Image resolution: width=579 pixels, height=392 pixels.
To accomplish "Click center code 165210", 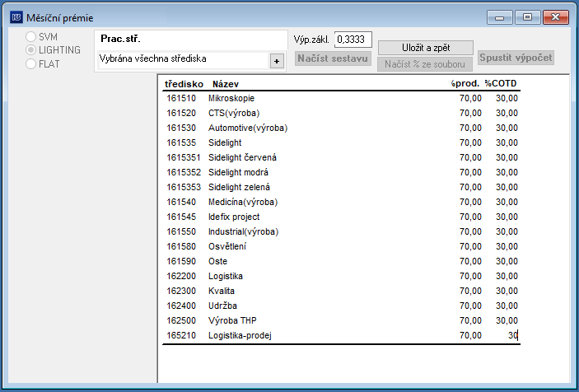I will (181, 335).
